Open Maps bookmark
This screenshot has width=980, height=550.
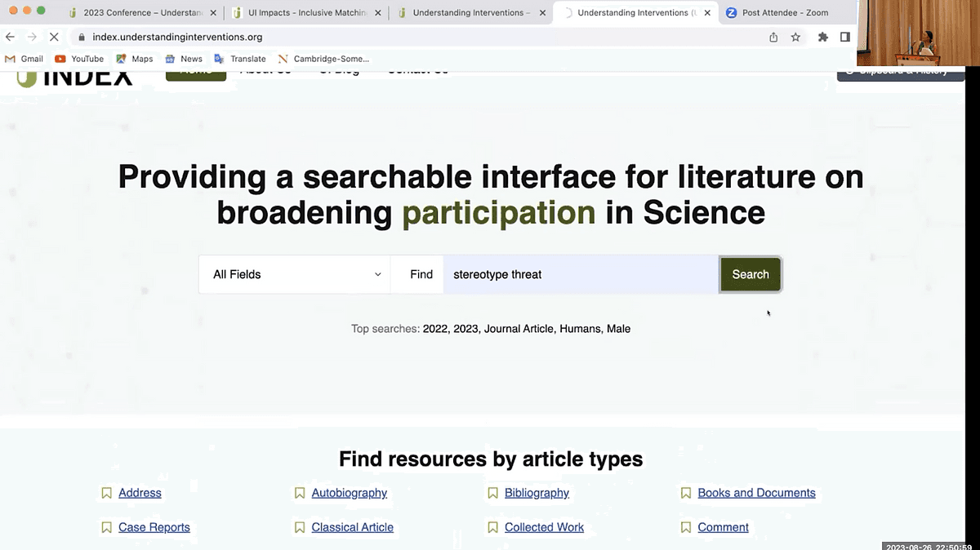134,59
